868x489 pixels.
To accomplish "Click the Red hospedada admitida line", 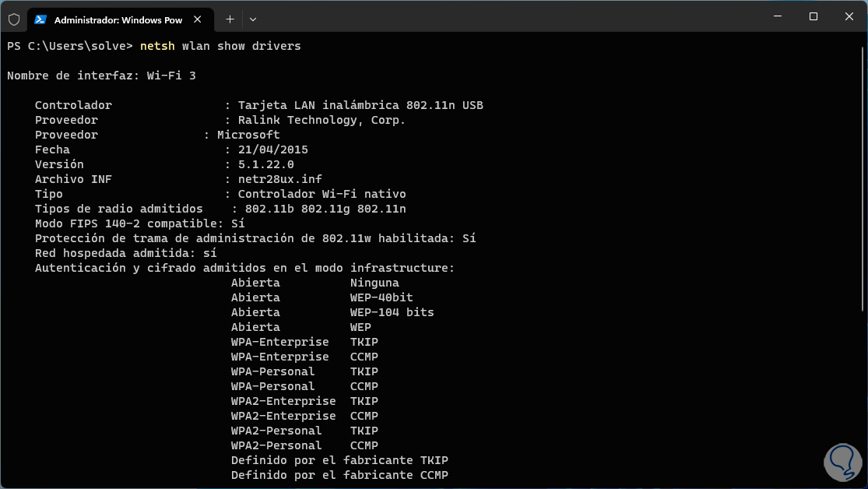I will pos(125,253).
